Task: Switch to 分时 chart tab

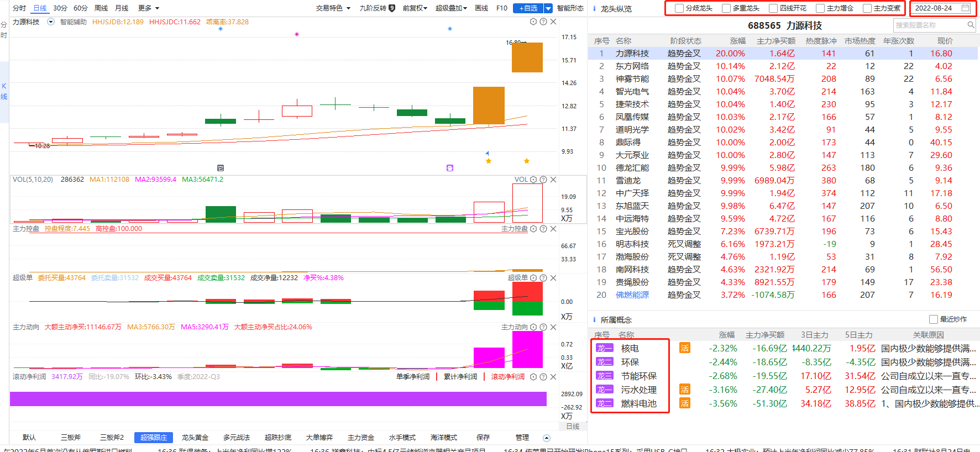Action: point(19,8)
